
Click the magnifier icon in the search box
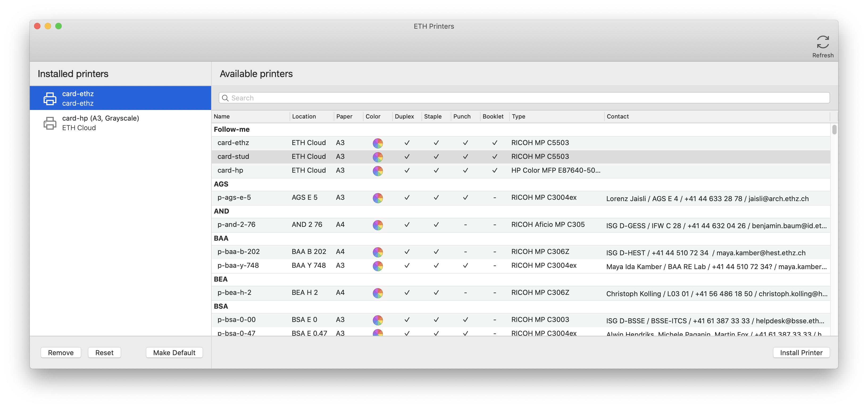(x=225, y=98)
